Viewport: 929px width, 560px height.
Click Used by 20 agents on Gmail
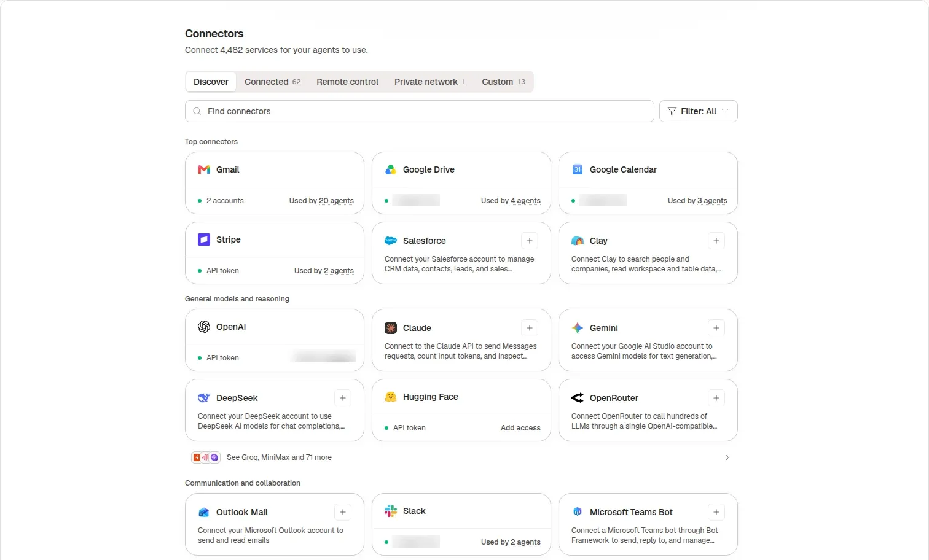(321, 201)
